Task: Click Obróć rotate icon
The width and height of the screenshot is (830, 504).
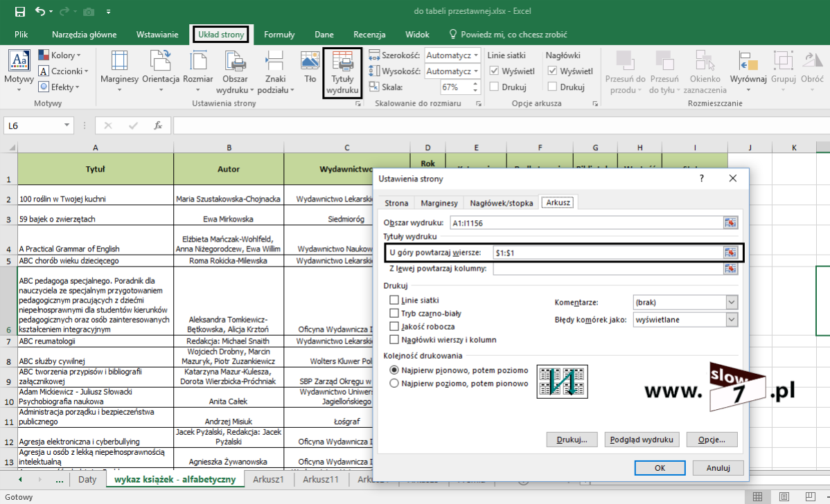Action: coord(812,71)
